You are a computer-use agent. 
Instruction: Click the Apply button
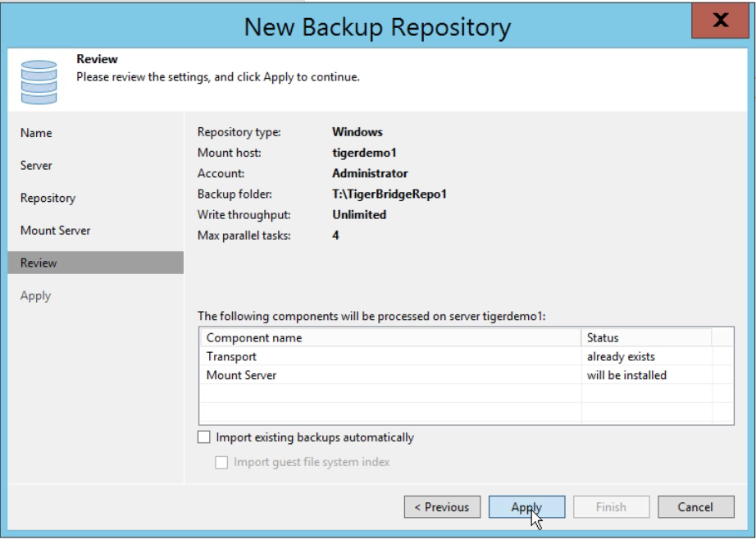[x=526, y=507]
